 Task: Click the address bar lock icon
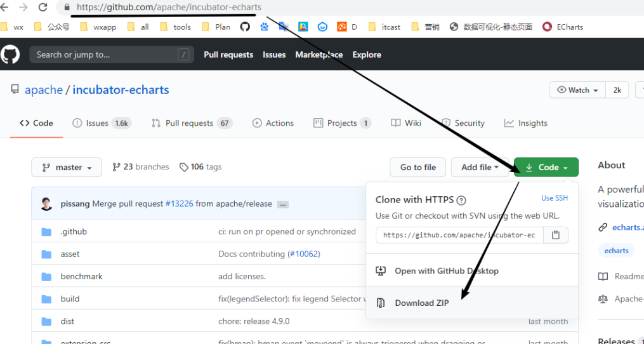coord(67,7)
